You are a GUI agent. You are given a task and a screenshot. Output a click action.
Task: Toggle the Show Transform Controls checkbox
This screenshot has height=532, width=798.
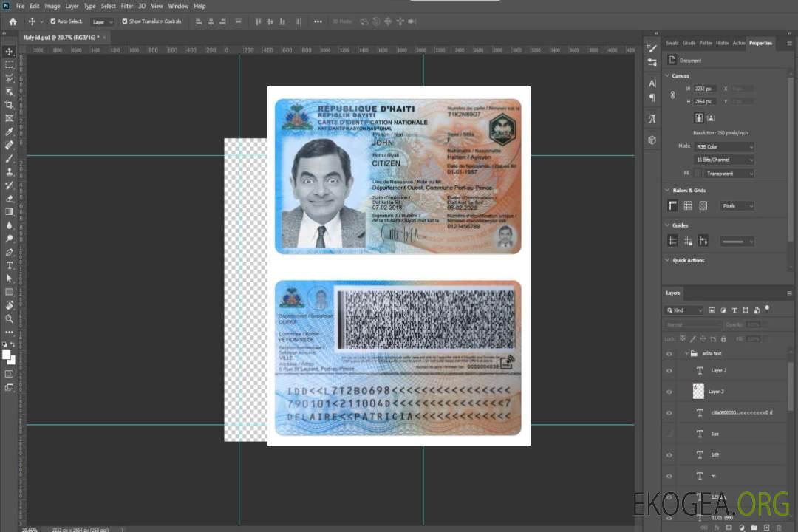click(x=124, y=21)
